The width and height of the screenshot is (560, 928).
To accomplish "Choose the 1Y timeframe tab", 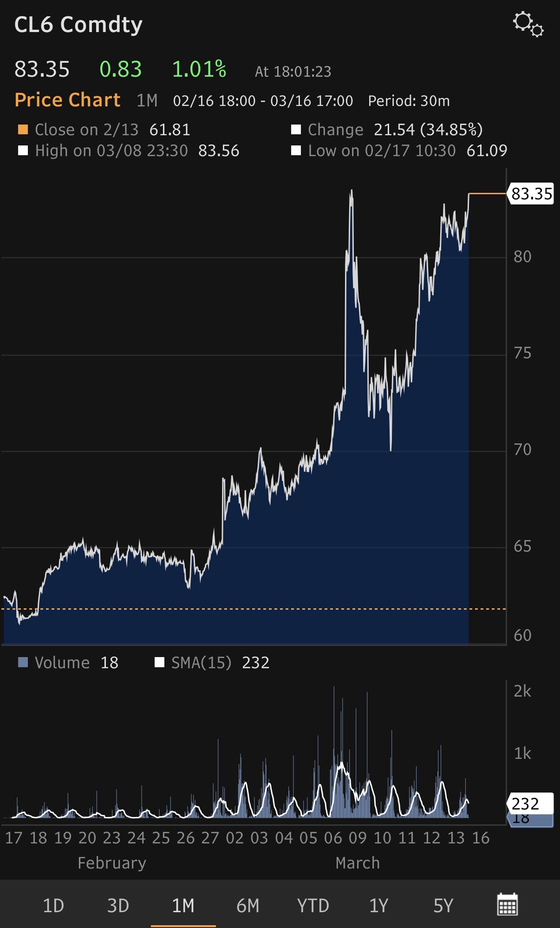I will click(378, 906).
